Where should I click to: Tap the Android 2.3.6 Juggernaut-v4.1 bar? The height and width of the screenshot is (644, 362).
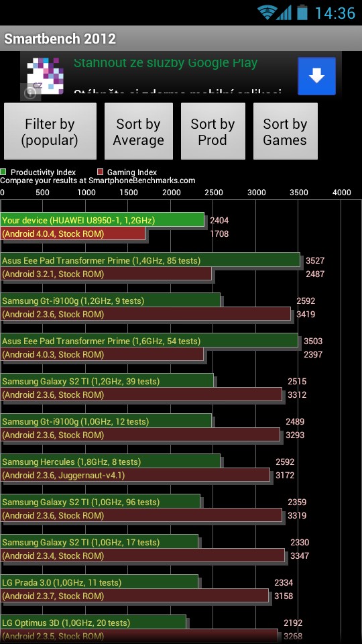pyautogui.click(x=135, y=475)
